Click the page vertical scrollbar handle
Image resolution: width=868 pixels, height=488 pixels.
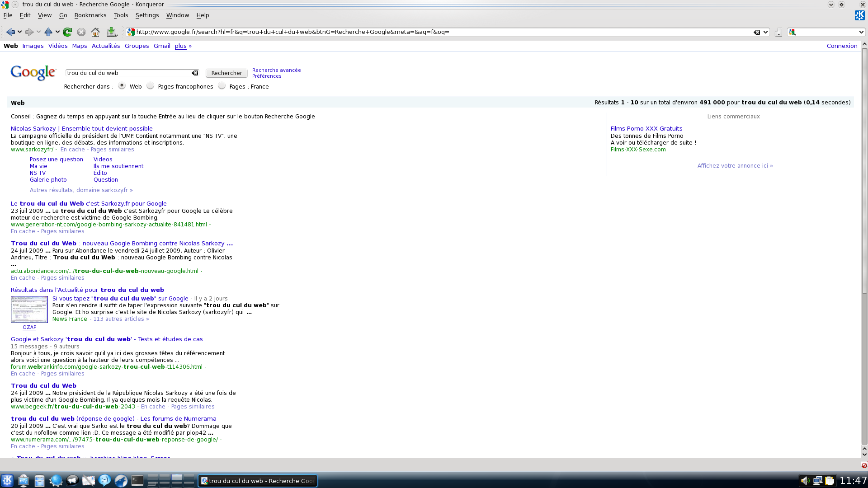click(864, 171)
